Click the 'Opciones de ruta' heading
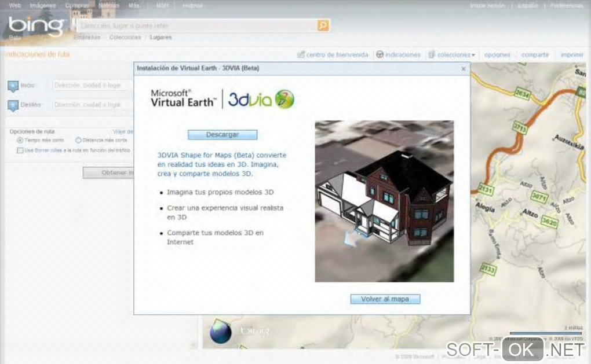Screen dimensions: 591x364 click(x=32, y=132)
